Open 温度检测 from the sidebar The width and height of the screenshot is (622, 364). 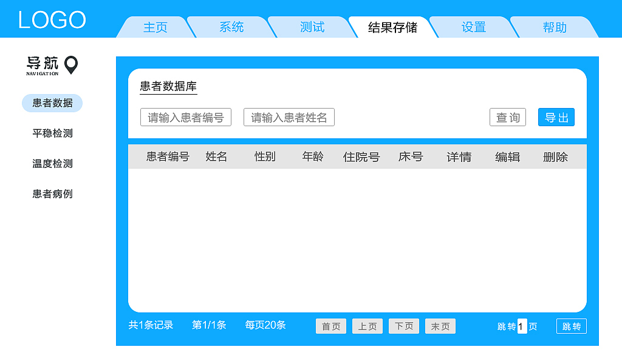click(52, 163)
